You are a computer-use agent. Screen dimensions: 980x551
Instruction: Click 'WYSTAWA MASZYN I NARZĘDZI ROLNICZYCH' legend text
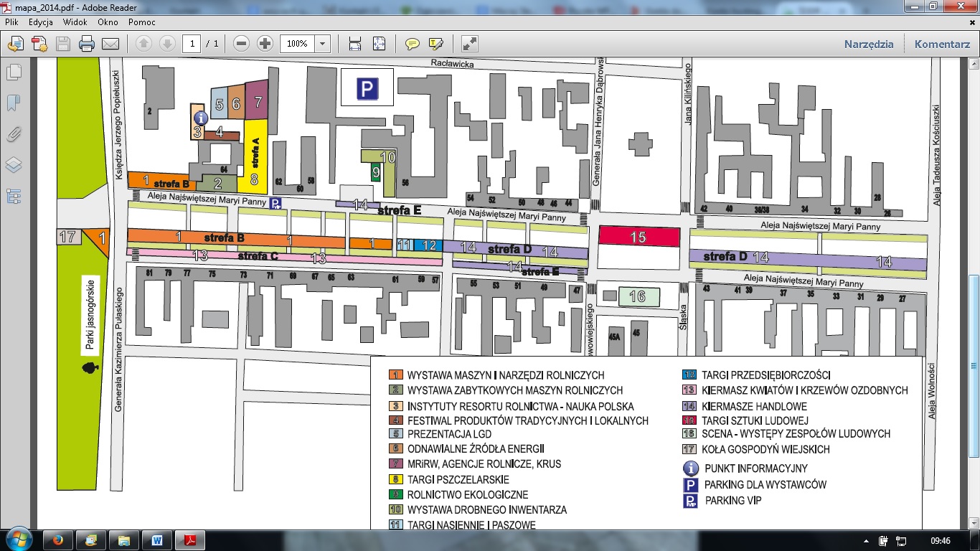click(x=506, y=375)
